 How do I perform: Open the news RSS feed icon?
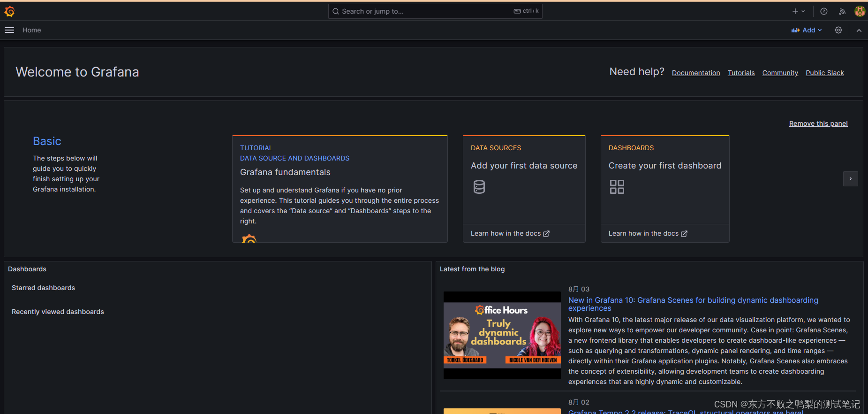[x=842, y=11]
